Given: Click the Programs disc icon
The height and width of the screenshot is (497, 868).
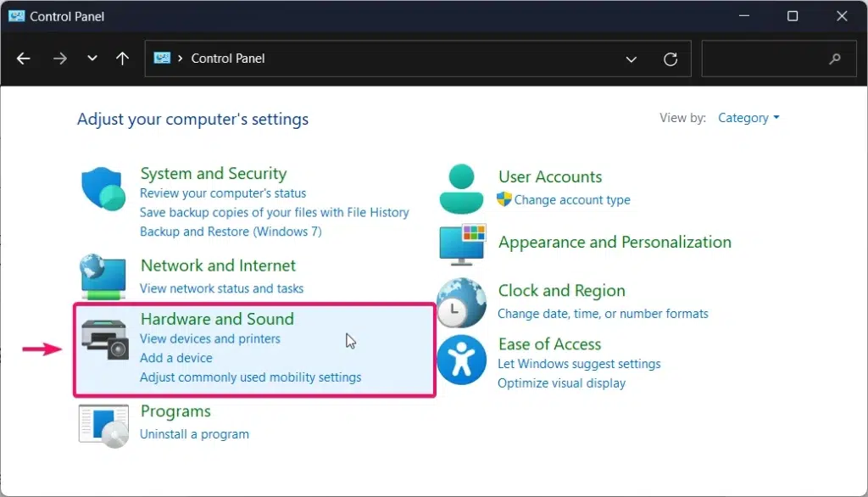Looking at the screenshot, I should [x=103, y=426].
